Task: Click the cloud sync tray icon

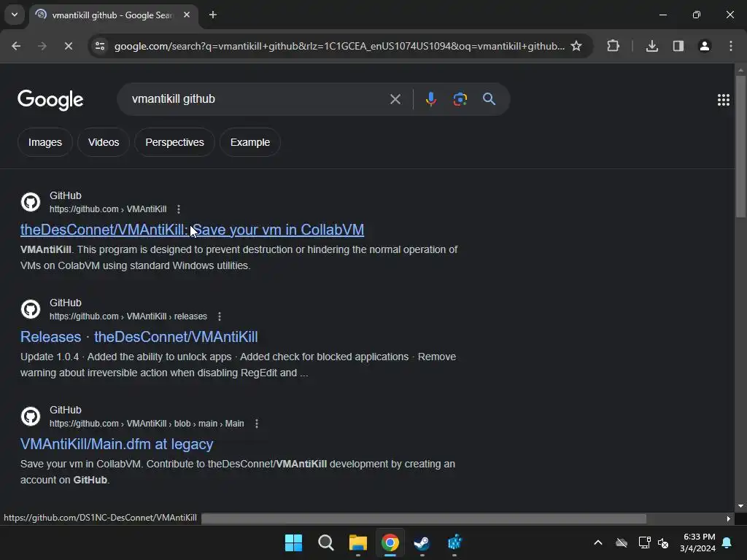Action: click(x=622, y=542)
